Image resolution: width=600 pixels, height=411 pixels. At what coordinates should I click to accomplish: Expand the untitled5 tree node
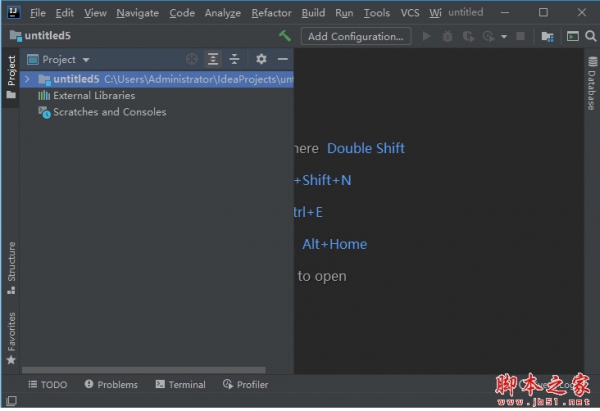(x=27, y=79)
